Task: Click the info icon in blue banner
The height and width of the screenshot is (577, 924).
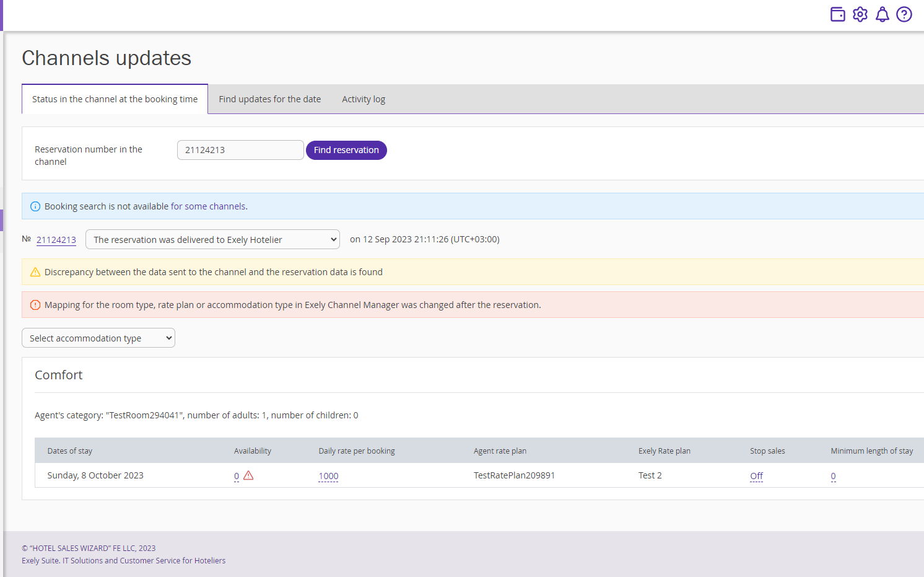Action: pos(35,206)
